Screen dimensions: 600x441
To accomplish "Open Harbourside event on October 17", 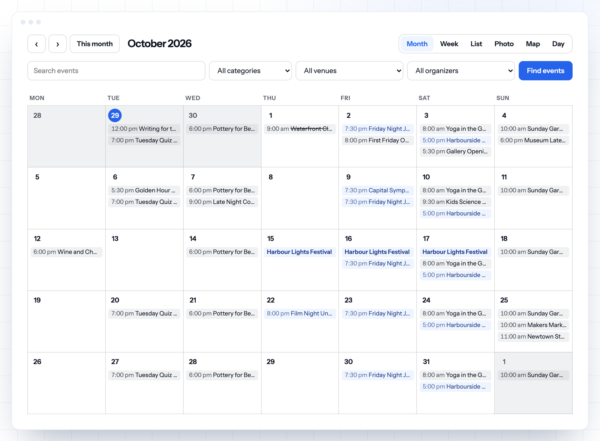I will [x=455, y=275].
